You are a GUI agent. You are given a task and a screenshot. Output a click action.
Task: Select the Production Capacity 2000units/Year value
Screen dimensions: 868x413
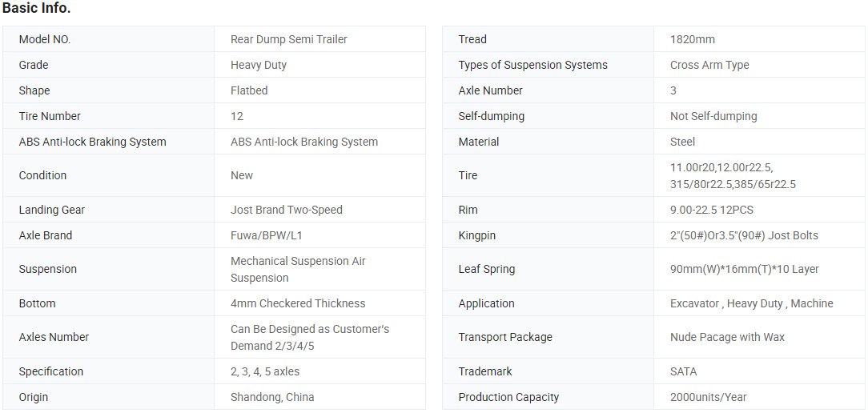(709, 397)
